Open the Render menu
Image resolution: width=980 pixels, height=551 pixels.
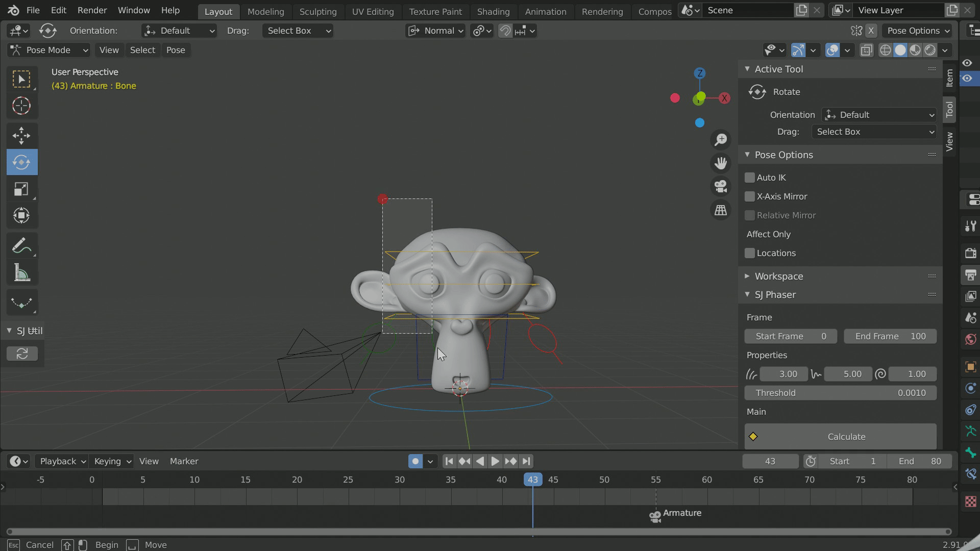pyautogui.click(x=92, y=10)
